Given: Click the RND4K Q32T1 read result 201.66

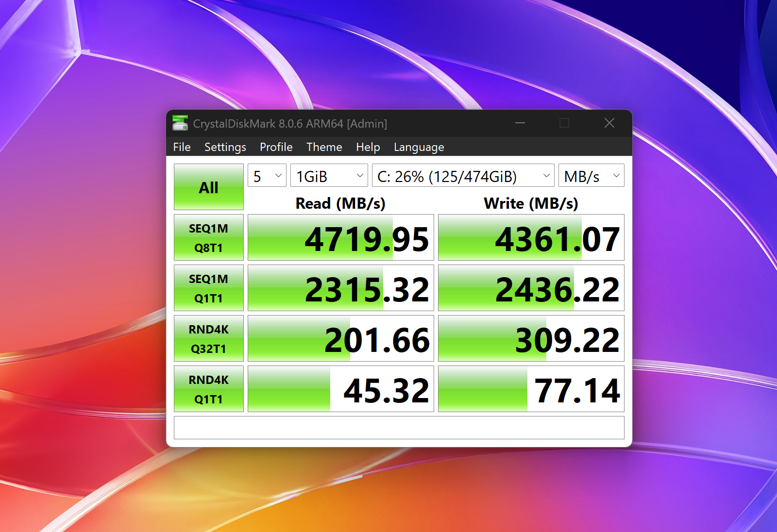Looking at the screenshot, I should click(x=341, y=338).
